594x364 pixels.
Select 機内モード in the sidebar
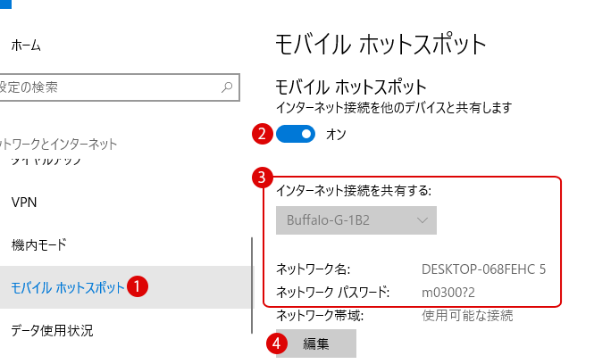(39, 244)
